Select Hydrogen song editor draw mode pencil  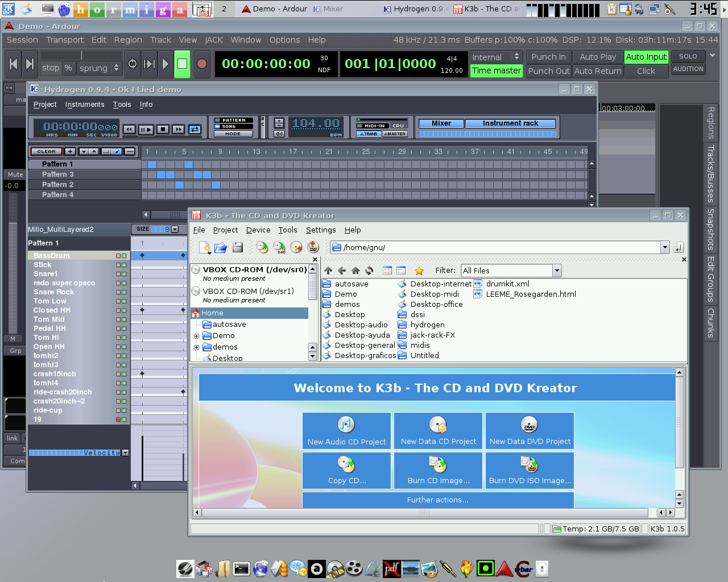pyautogui.click(x=117, y=151)
